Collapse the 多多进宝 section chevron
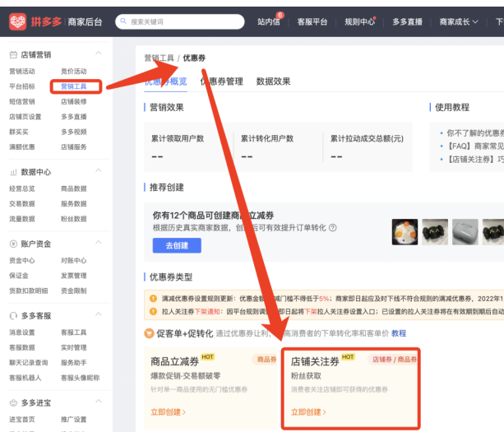Viewport: 504px width, 432px height. (99, 401)
